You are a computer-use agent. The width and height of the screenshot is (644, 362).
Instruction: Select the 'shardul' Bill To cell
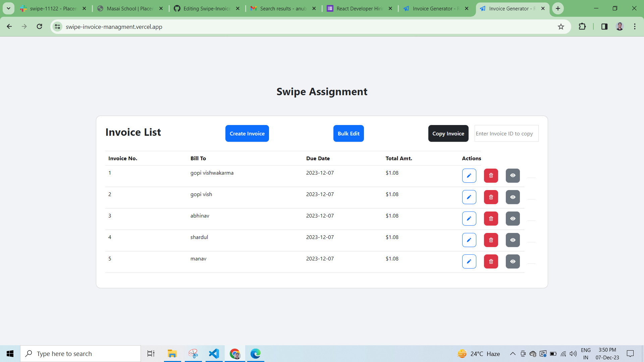coord(199,237)
